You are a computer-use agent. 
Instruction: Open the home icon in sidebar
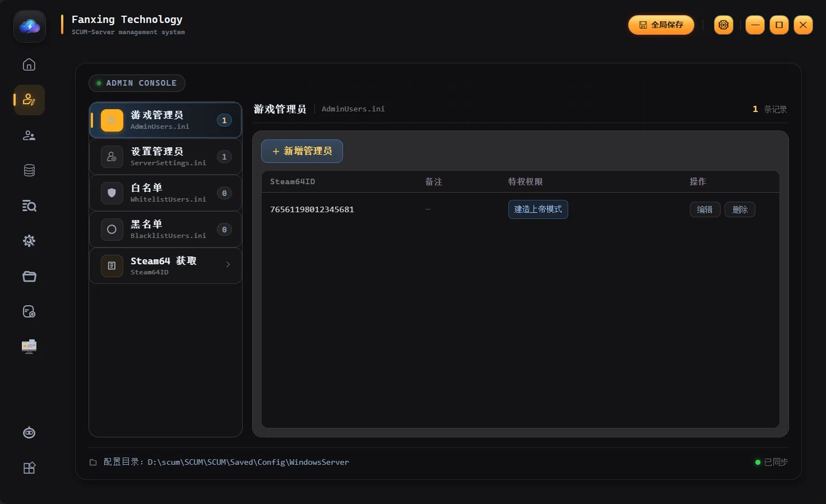tap(29, 64)
